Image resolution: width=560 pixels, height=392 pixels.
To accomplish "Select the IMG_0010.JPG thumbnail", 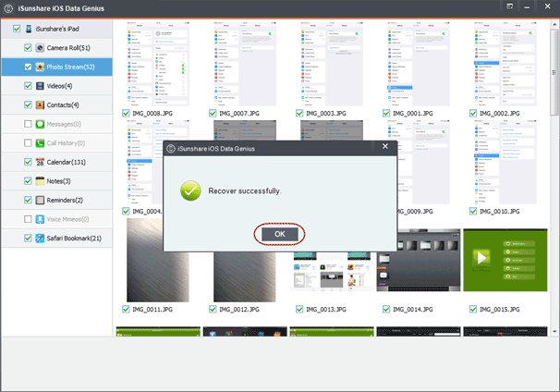I will click(x=505, y=162).
